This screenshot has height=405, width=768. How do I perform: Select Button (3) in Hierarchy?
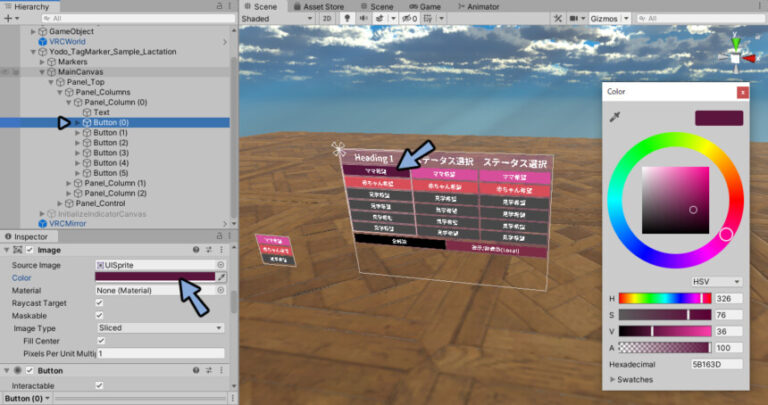coord(111,153)
